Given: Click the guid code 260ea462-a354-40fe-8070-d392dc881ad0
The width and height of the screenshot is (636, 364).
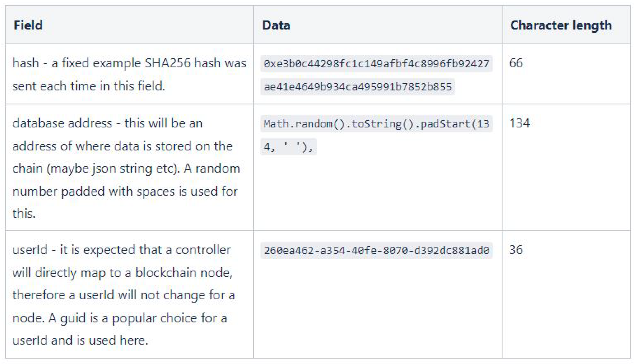Looking at the screenshot, I should click(x=376, y=250).
